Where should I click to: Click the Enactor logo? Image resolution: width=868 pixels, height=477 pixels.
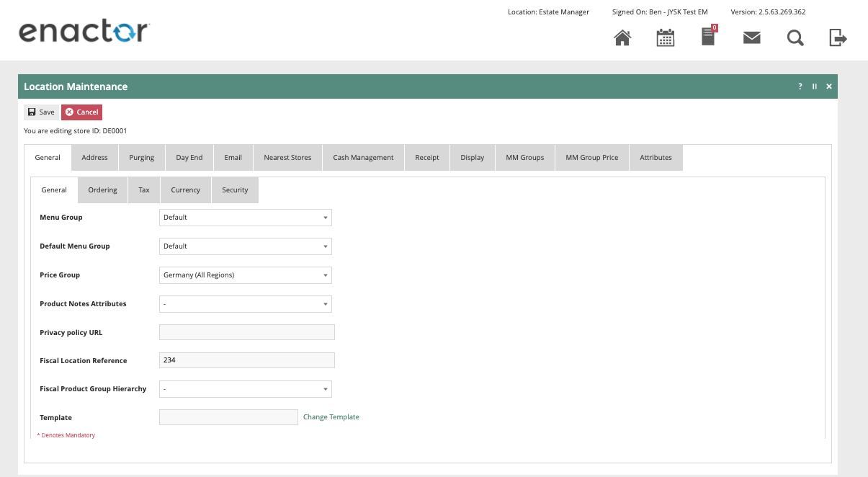[84, 32]
